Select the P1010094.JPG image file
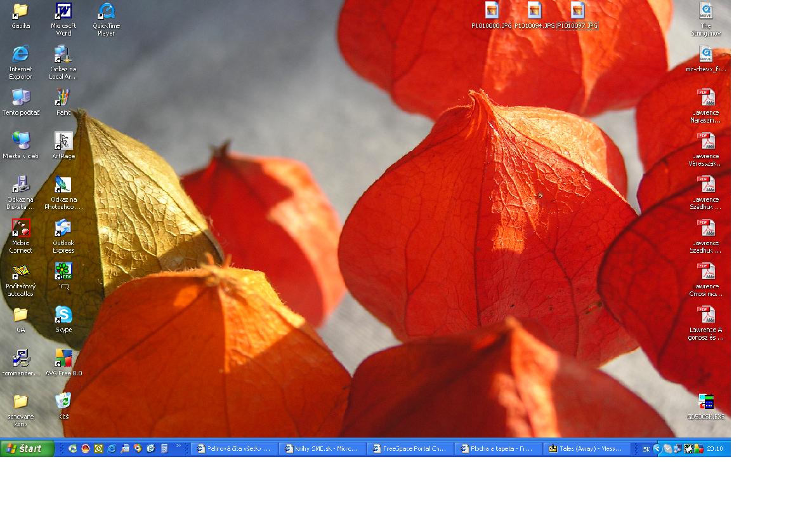Image resolution: width=812 pixels, height=508 pixels. [534, 11]
